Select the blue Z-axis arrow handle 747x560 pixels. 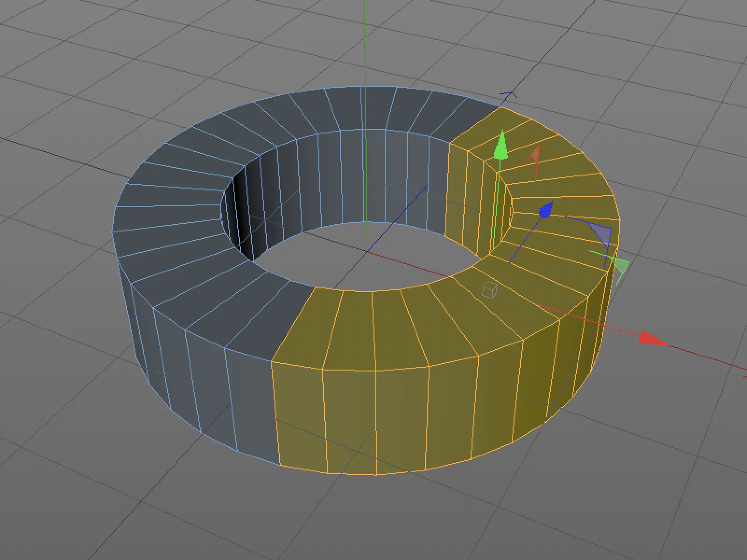(x=546, y=210)
